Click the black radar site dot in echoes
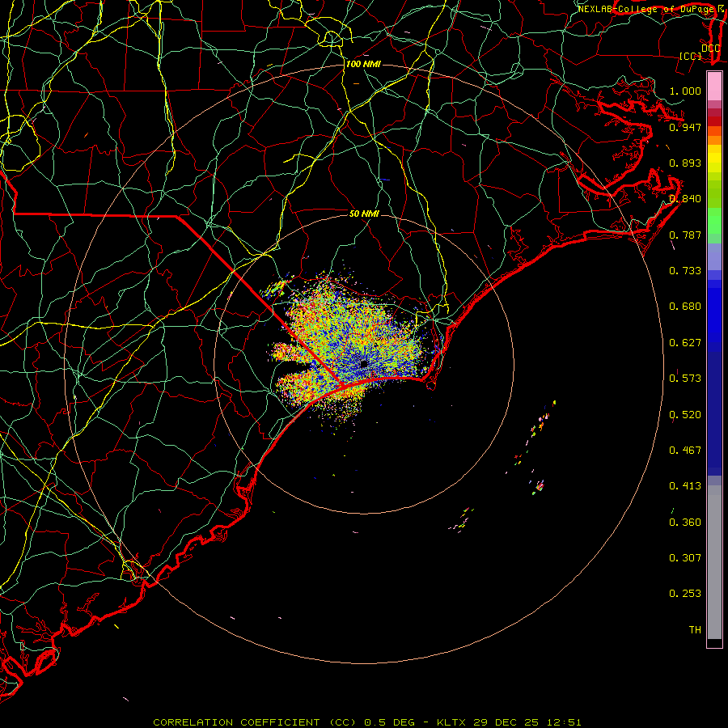 click(x=364, y=363)
